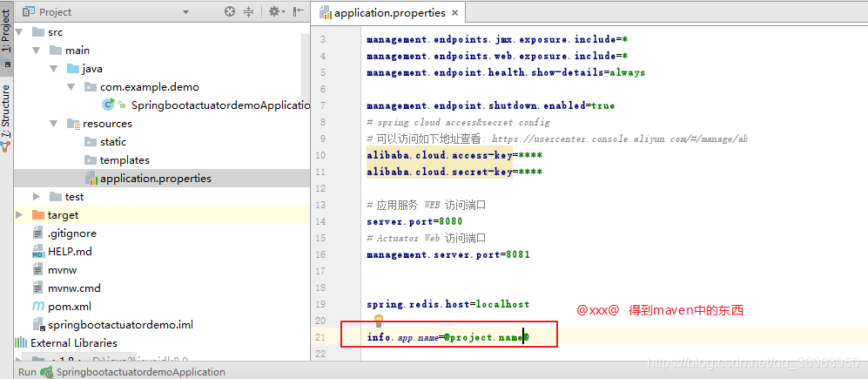Select the mvnw file icon

[x=37, y=270]
